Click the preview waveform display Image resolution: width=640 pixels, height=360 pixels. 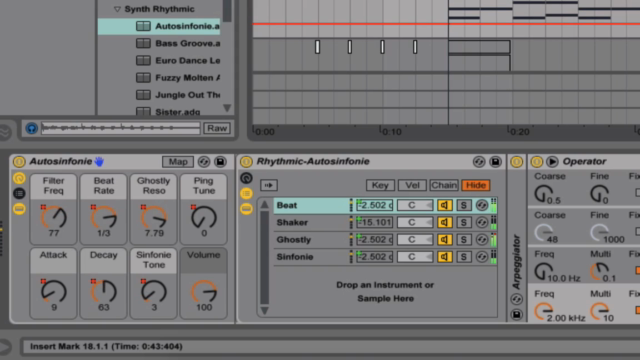121,128
